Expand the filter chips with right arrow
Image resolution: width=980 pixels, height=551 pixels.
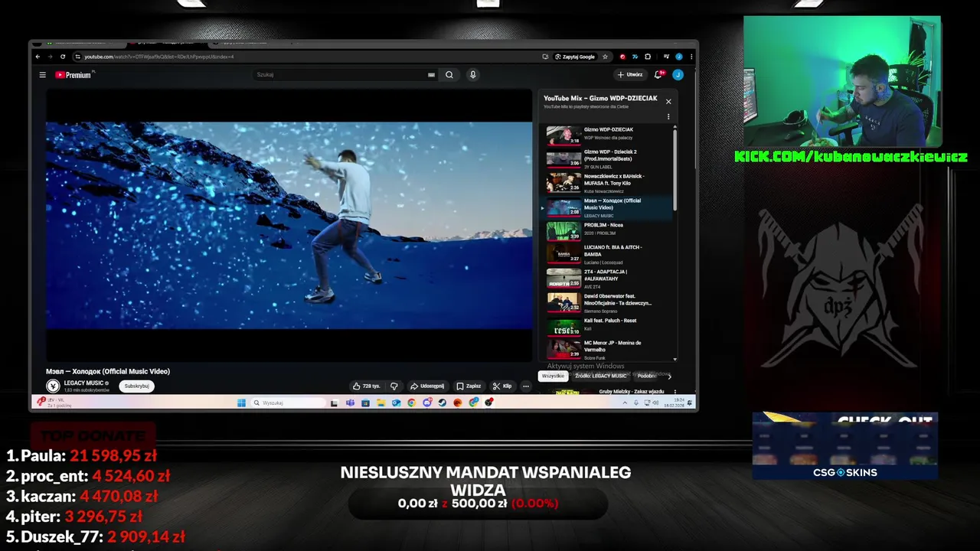pos(669,376)
